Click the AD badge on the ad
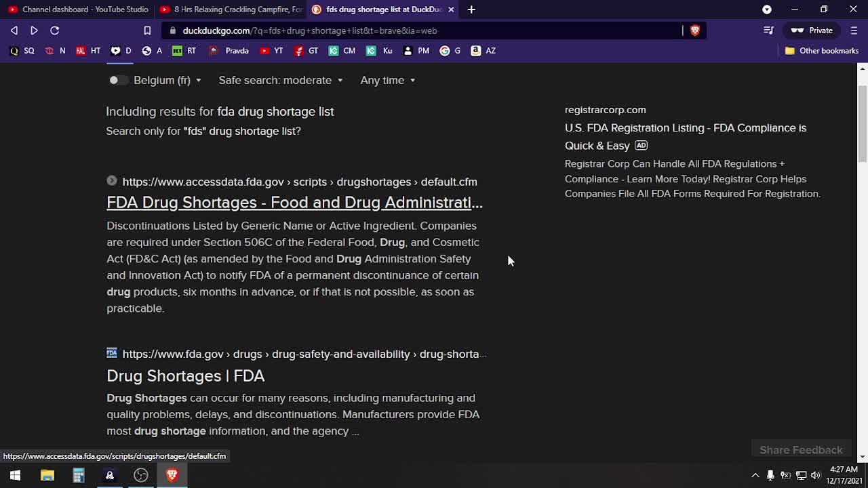Viewport: 868px width, 488px height. click(641, 145)
